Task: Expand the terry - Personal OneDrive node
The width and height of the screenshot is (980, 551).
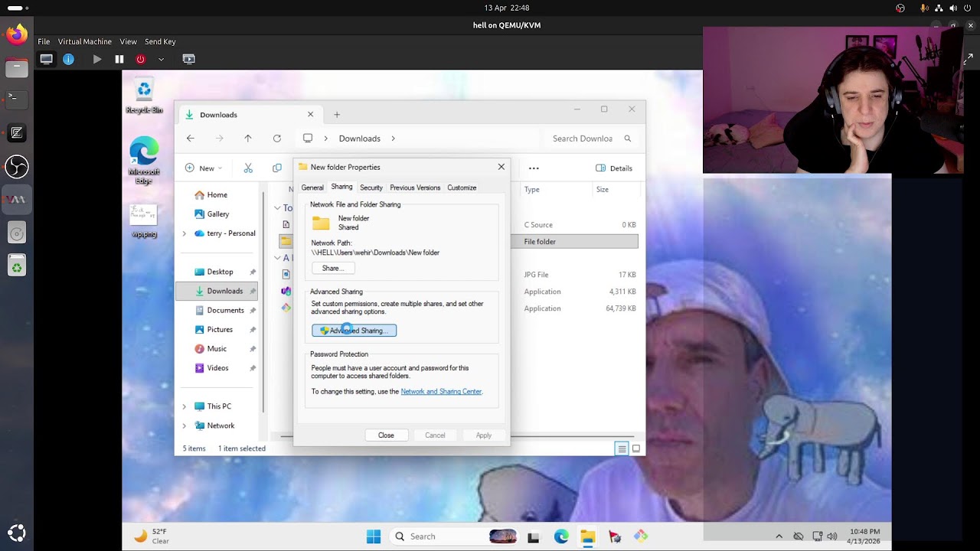Action: click(184, 233)
